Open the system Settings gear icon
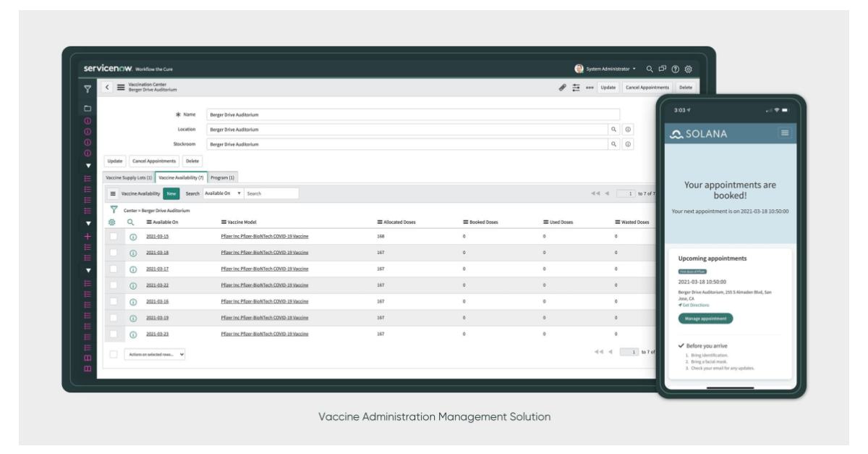868x454 pixels. (688, 69)
